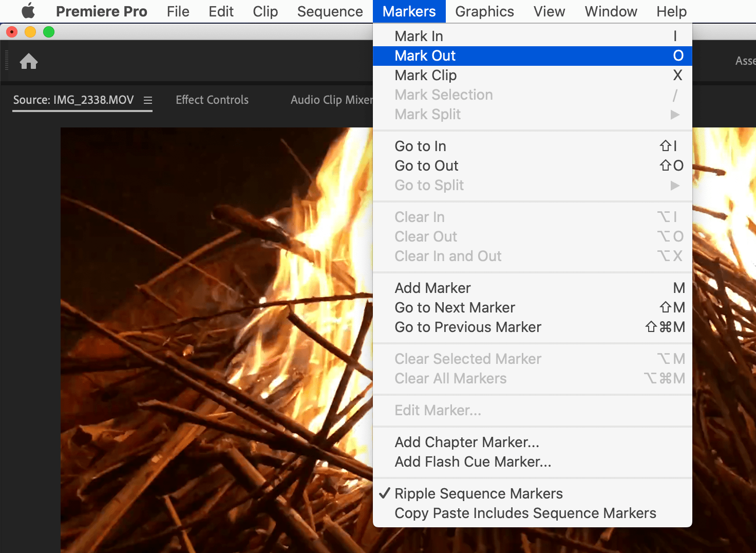Click the green fullscreen window button
756x553 pixels.
point(49,32)
